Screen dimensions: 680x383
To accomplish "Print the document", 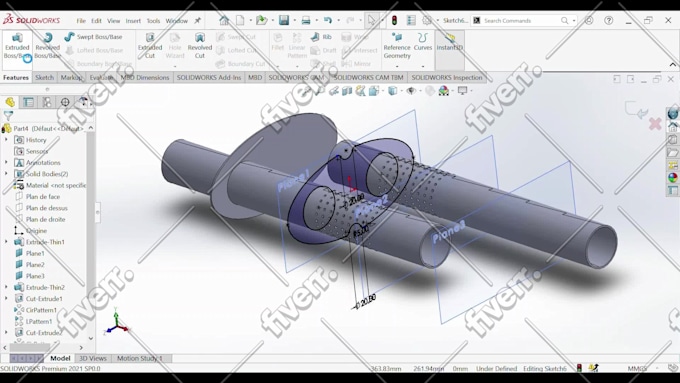I will [306, 20].
